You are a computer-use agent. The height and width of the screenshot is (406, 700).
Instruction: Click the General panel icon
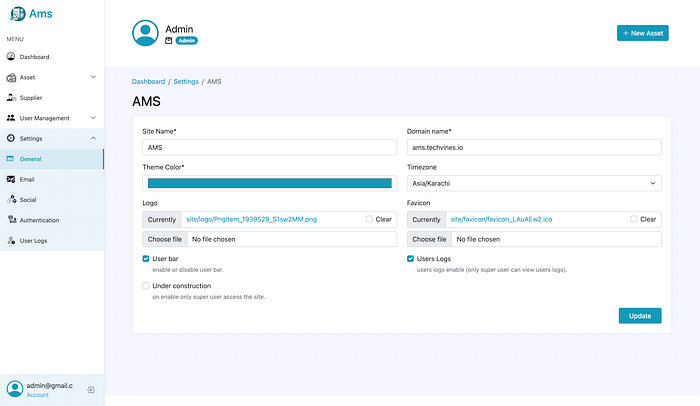pos(10,159)
